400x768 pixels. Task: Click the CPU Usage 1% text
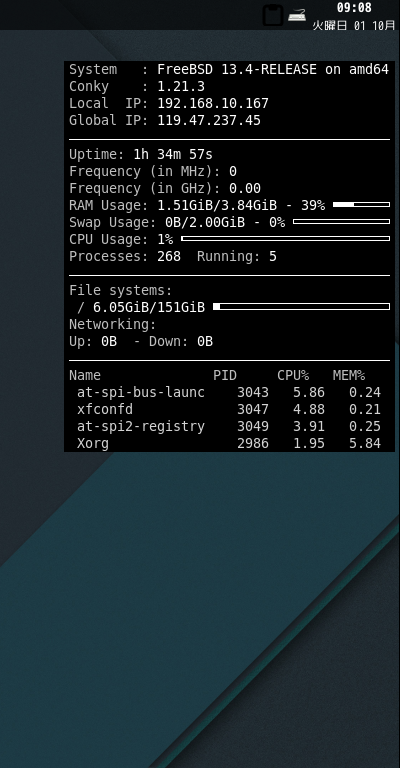click(x=121, y=240)
